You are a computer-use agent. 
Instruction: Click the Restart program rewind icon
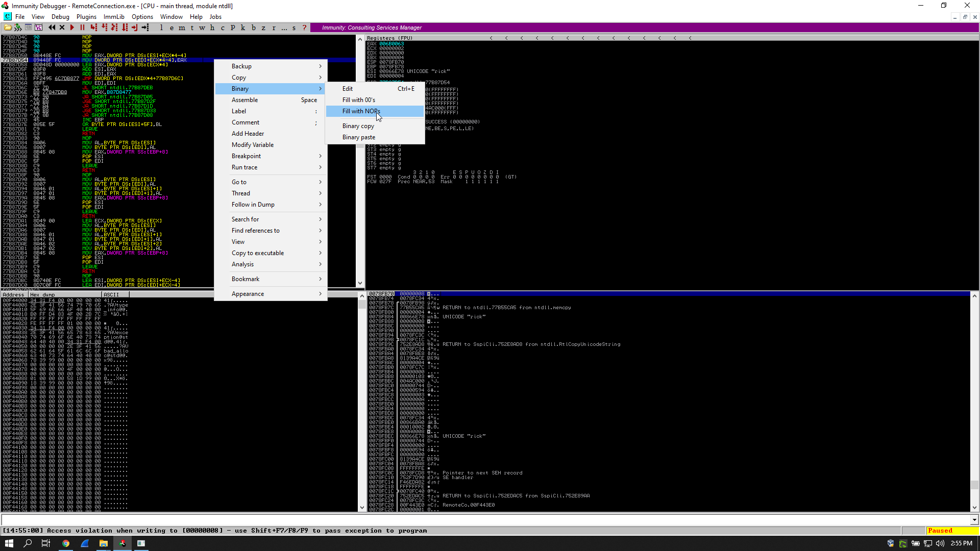coord(52,28)
